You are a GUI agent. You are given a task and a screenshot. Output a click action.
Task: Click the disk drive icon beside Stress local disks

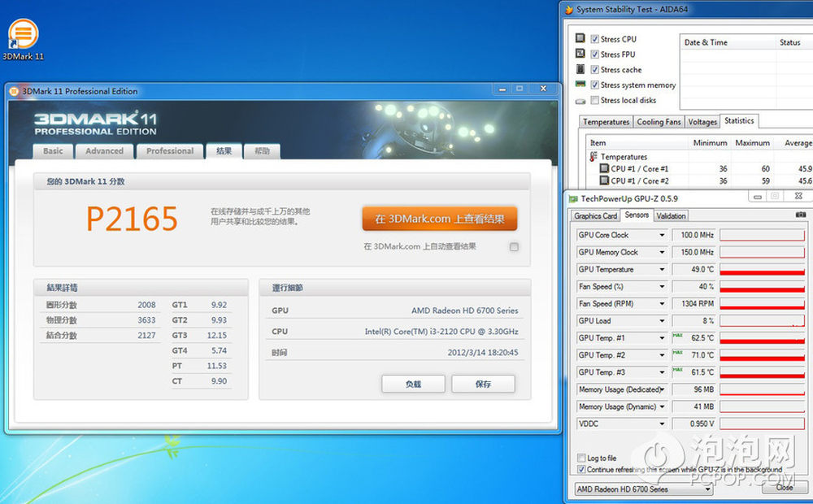[580, 101]
